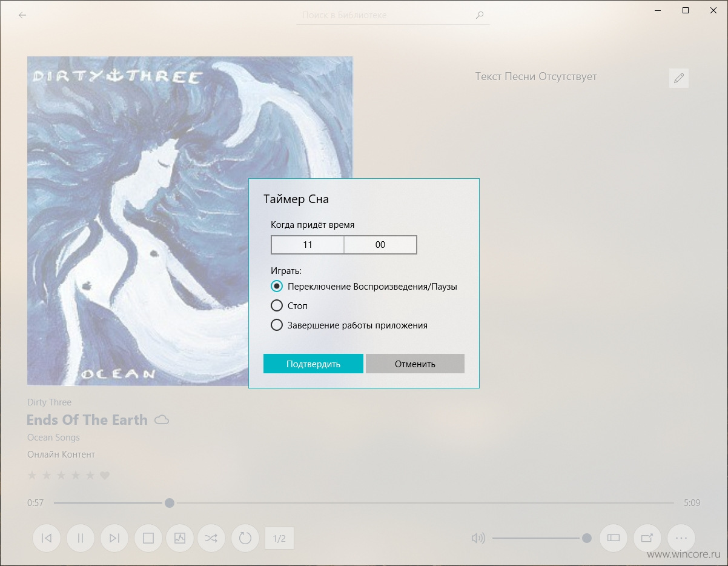
Task: Confirm timer with Подтвердить button
Action: pyautogui.click(x=313, y=364)
